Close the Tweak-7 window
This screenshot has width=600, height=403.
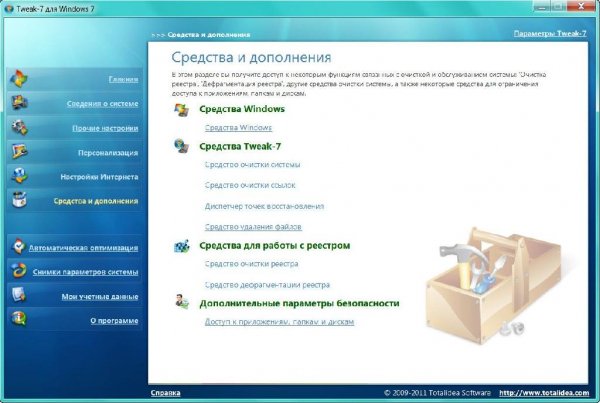coord(580,6)
